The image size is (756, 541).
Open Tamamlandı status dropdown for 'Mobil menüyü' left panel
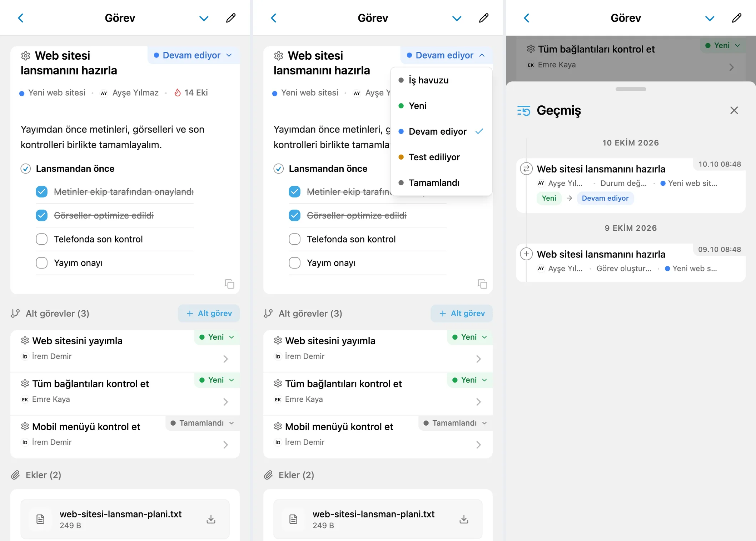(x=203, y=423)
